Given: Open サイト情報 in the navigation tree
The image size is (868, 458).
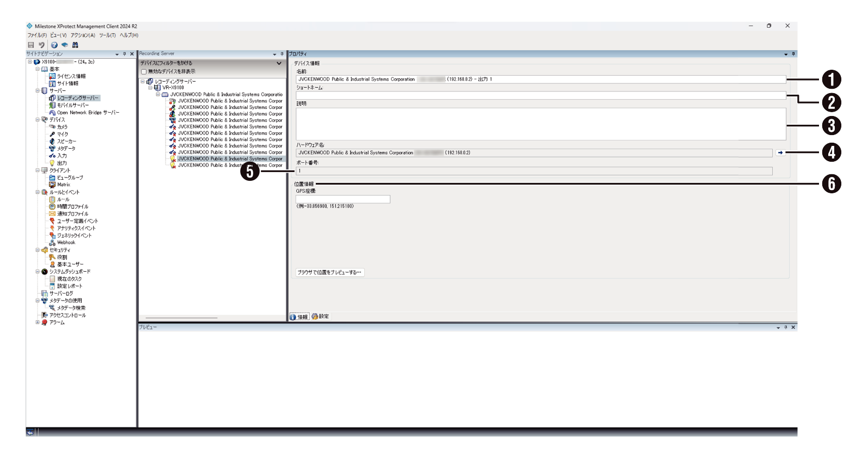Looking at the screenshot, I should click(68, 83).
